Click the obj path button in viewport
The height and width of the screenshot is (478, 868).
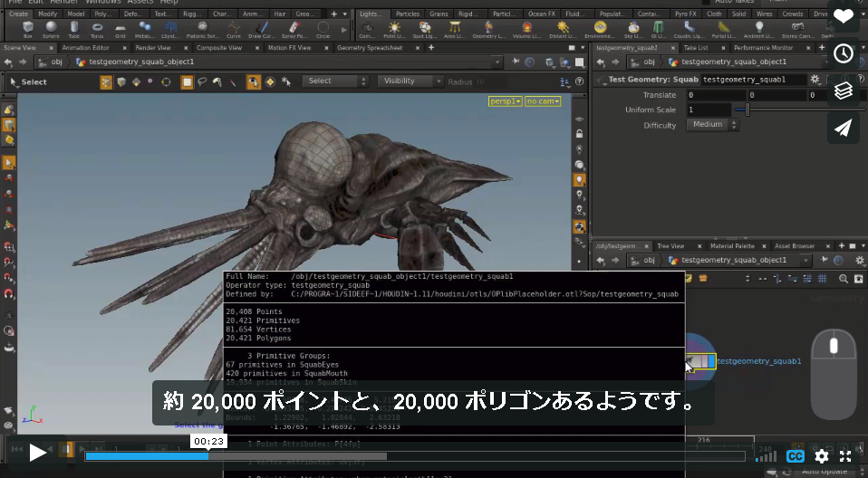(52, 62)
